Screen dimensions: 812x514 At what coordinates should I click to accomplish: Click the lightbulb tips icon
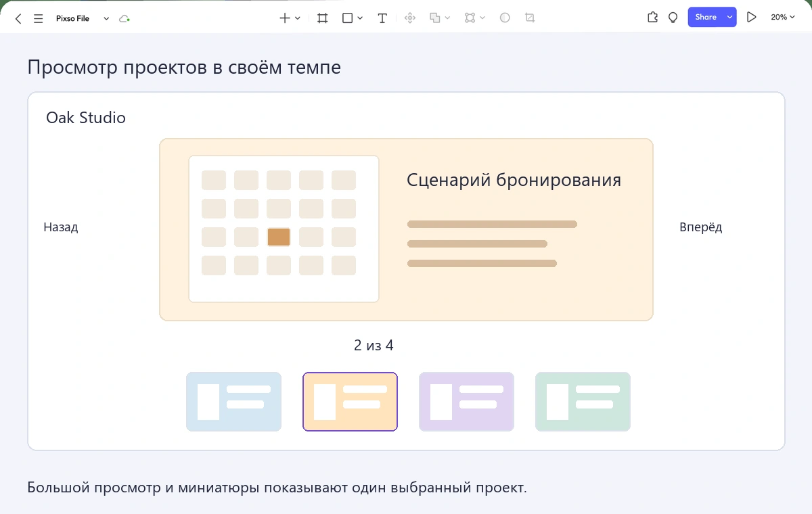[x=673, y=18]
